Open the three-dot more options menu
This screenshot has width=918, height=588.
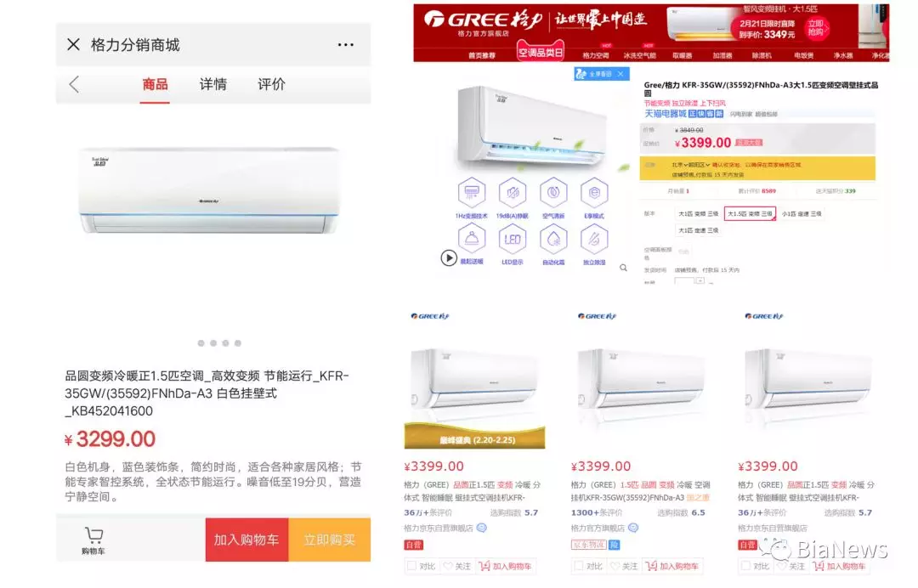[345, 45]
